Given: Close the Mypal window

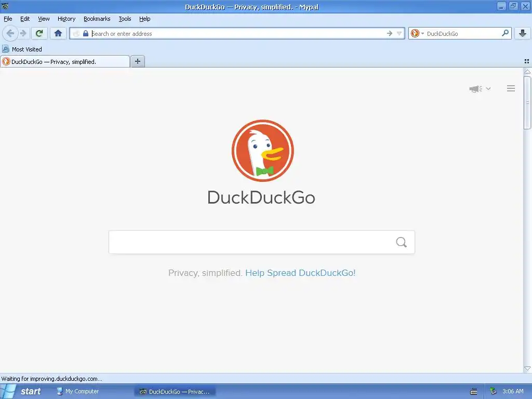Looking at the screenshot, I should [525, 6].
